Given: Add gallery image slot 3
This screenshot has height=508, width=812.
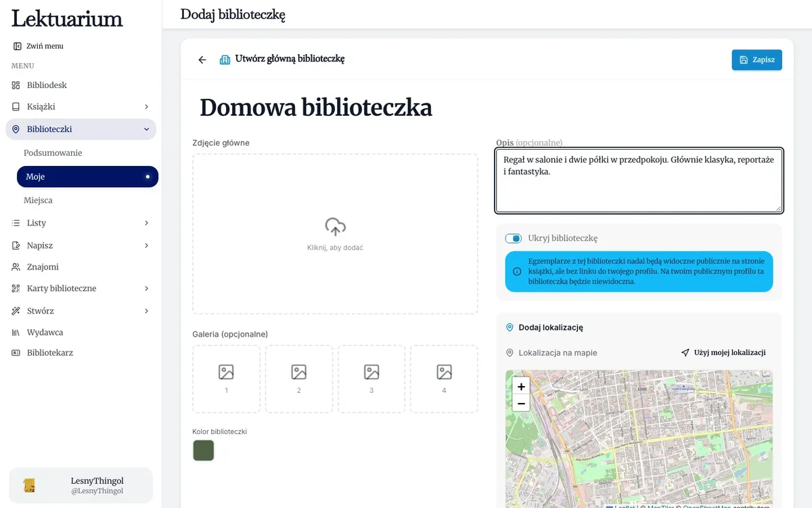Looking at the screenshot, I should [x=371, y=379].
